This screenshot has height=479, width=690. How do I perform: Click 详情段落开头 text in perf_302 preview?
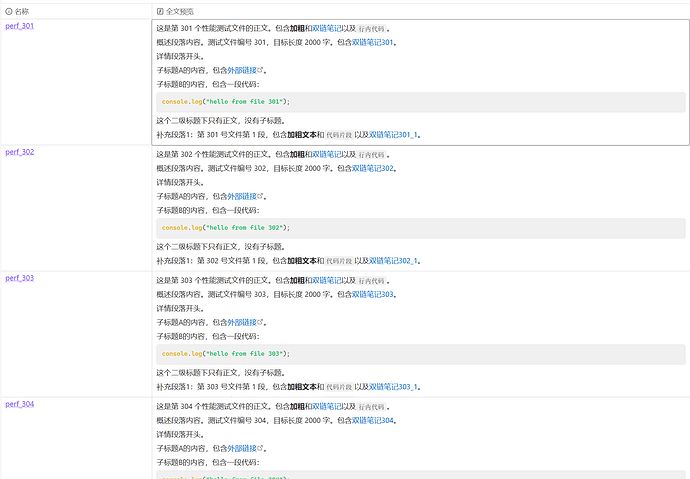click(179, 183)
